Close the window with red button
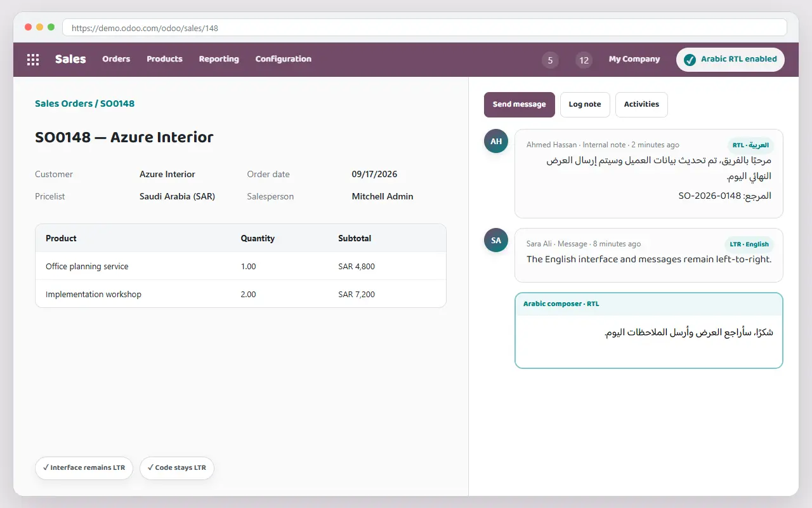This screenshot has height=508, width=812. (28, 27)
